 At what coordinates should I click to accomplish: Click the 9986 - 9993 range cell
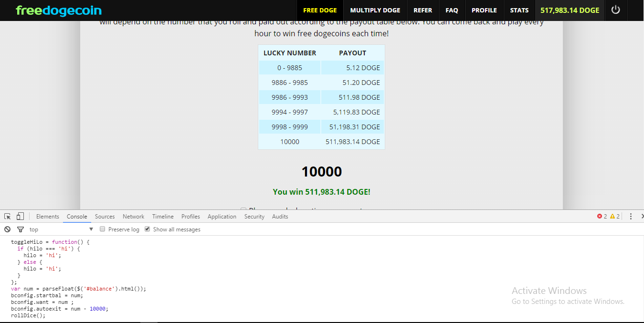(x=290, y=97)
